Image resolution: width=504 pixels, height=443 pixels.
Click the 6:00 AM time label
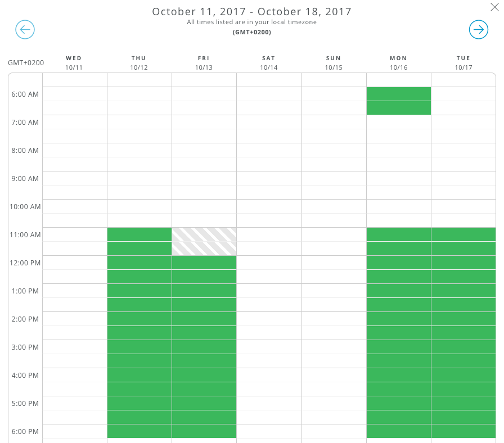[x=25, y=94]
